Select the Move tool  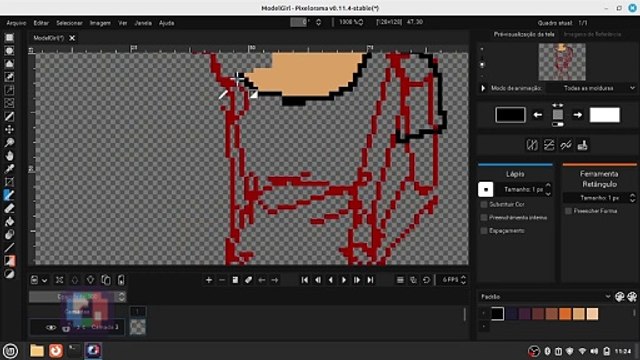pos(9,129)
